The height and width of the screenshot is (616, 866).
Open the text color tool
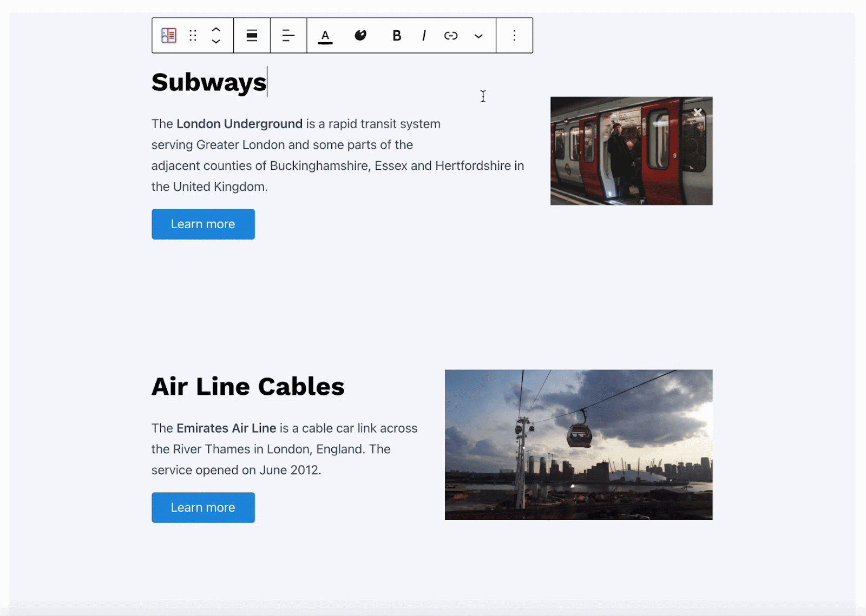[x=325, y=36]
